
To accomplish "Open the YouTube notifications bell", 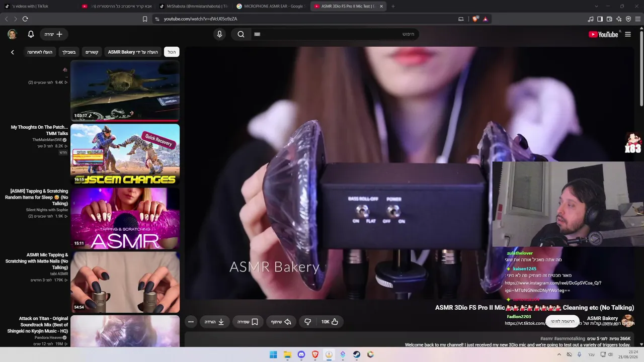I will pyautogui.click(x=31, y=34).
